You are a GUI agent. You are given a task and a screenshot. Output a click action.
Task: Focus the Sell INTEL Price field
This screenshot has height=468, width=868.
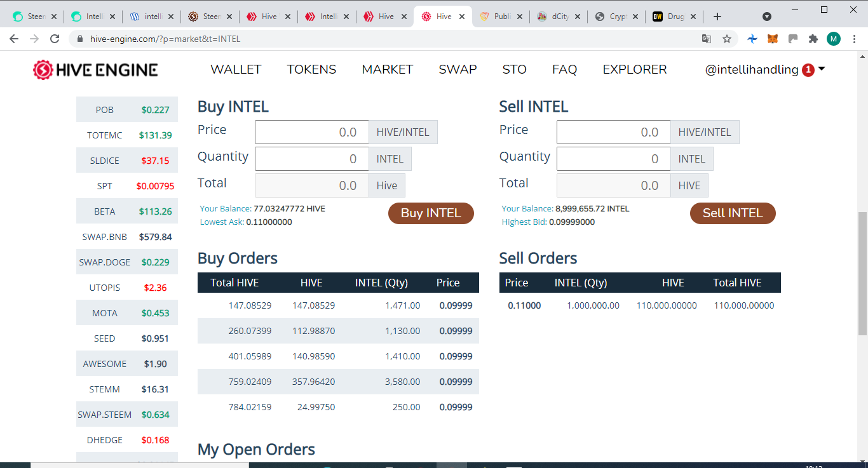click(x=614, y=132)
